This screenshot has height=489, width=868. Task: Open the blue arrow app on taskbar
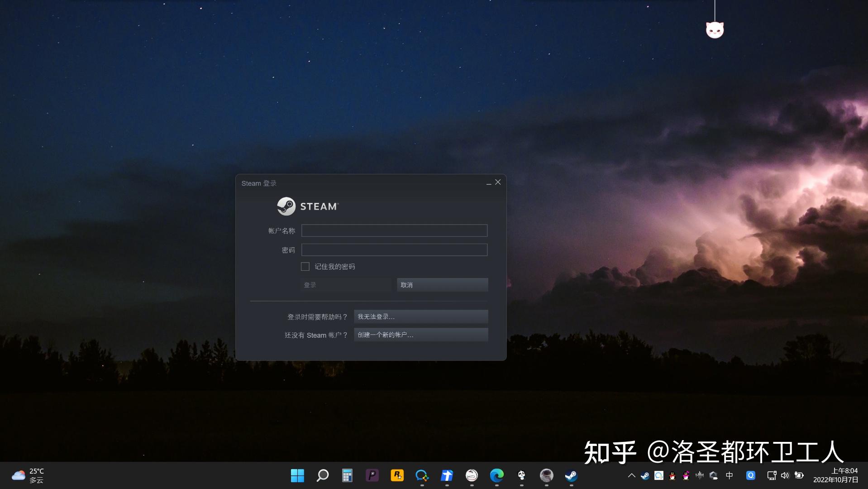[447, 475]
